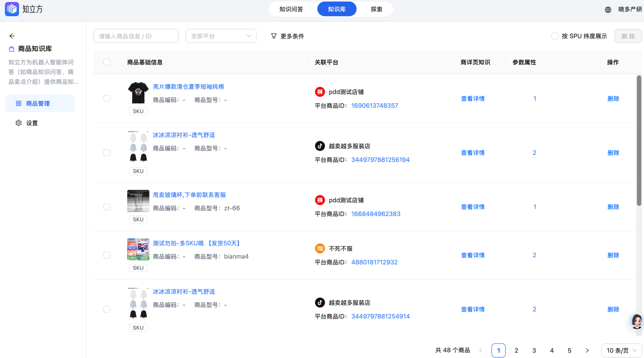644x358 pixels.
Task: Click the Pinduoduo icon next to pdd测试店铺
Action: click(x=319, y=92)
